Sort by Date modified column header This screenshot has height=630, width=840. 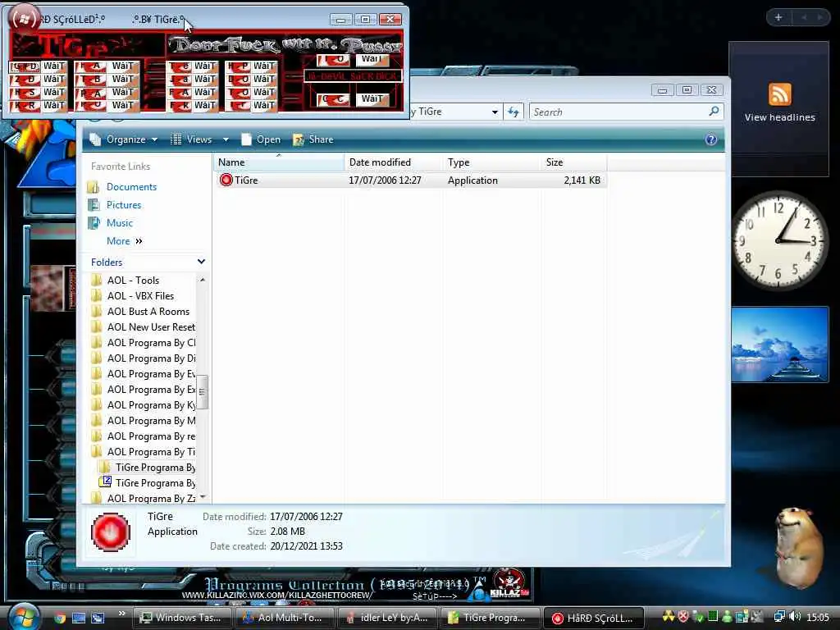click(393, 162)
